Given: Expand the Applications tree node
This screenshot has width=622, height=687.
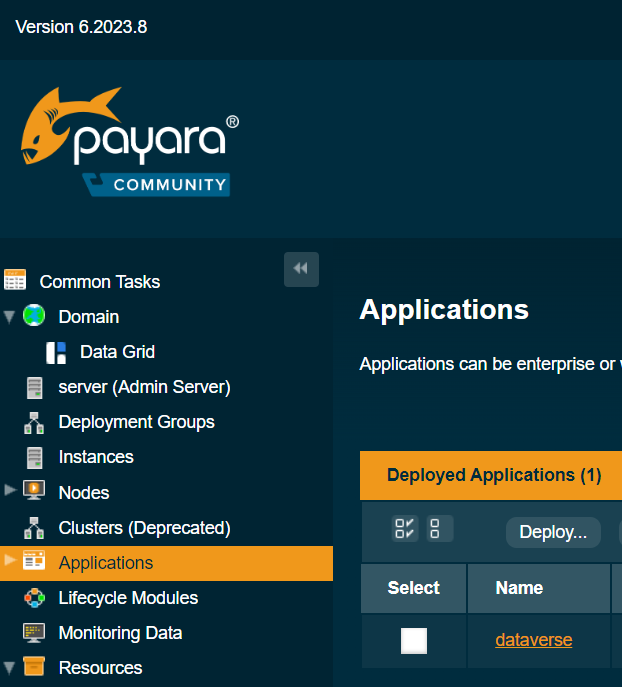Looking at the screenshot, I should [x=10, y=561].
